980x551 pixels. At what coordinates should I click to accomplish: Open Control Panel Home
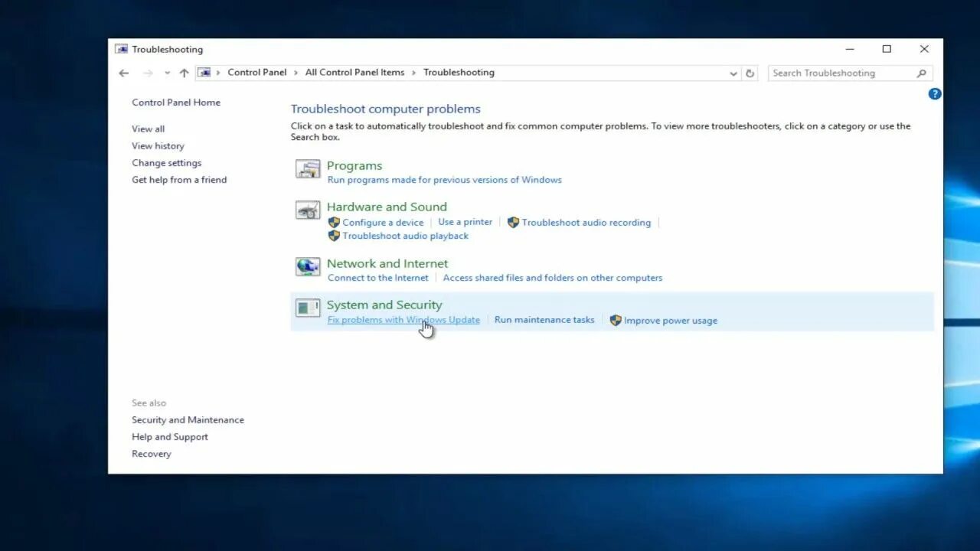click(176, 103)
